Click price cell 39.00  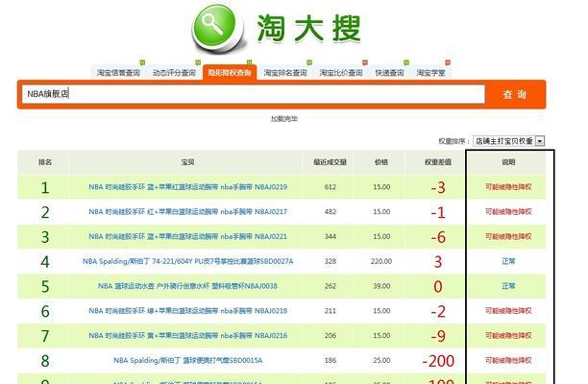click(381, 286)
